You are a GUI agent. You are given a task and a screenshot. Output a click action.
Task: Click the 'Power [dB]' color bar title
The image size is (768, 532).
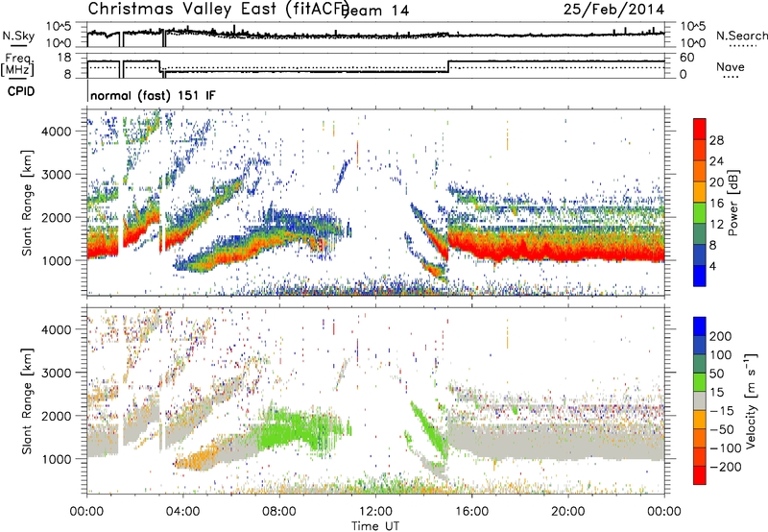[x=732, y=203]
